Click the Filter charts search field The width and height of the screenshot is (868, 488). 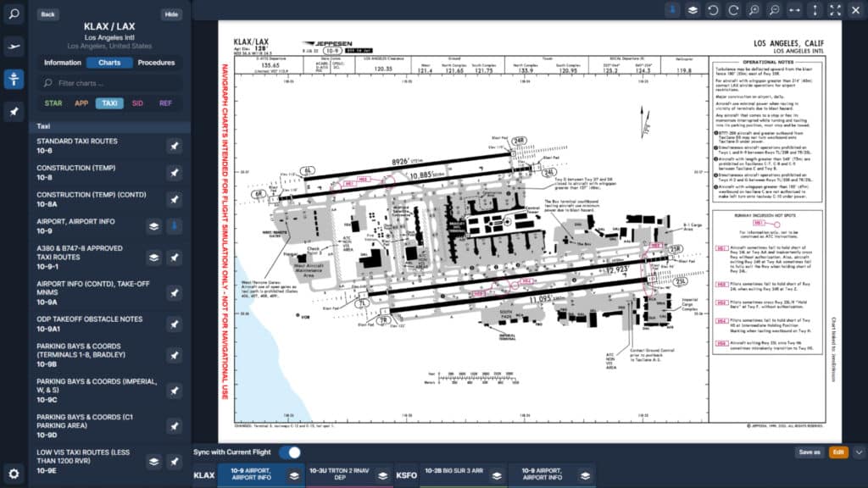(x=110, y=83)
